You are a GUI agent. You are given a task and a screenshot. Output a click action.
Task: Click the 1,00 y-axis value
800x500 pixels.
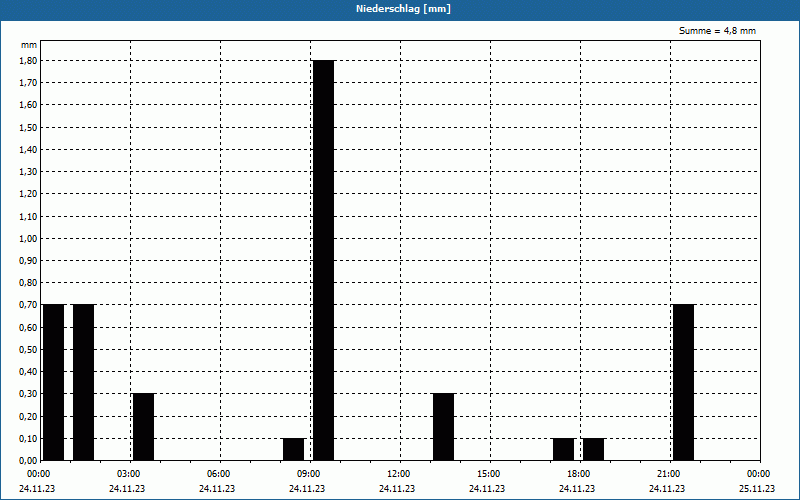[x=29, y=239]
